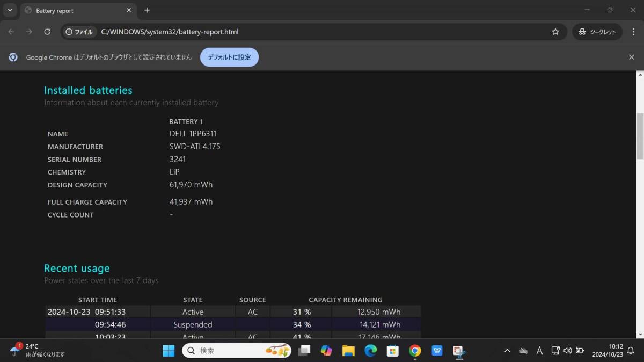Open the notification bell
644x362 pixels.
(x=631, y=351)
